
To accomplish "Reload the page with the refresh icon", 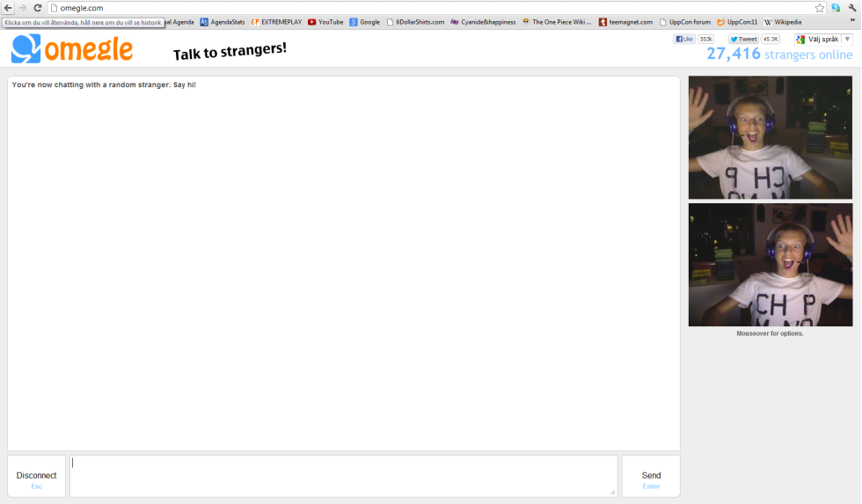I will [x=37, y=8].
